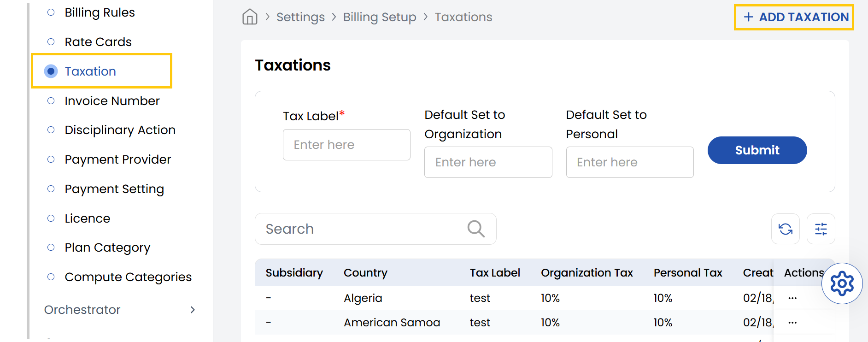Open Licence settings
This screenshot has height=342, width=868.
click(x=87, y=218)
